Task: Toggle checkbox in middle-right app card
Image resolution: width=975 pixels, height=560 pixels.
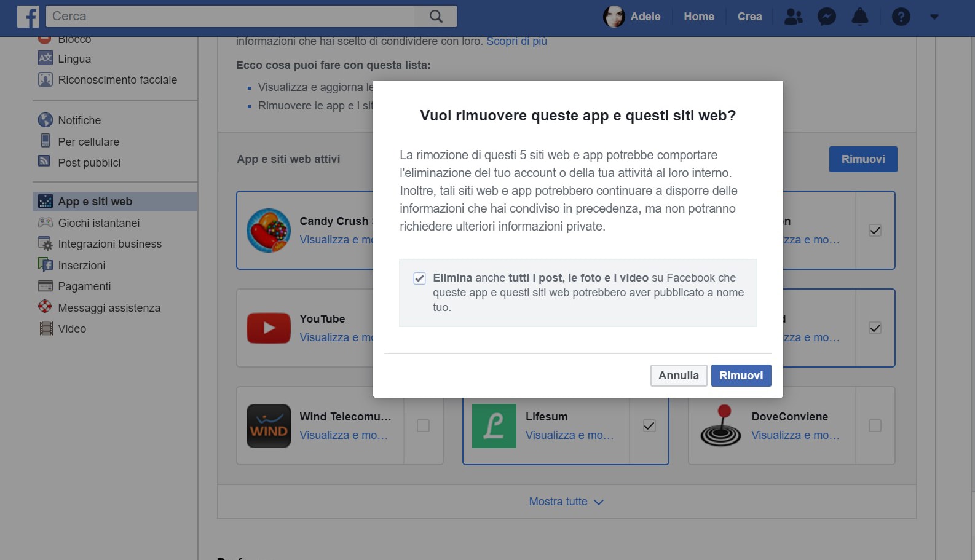Action: click(875, 328)
